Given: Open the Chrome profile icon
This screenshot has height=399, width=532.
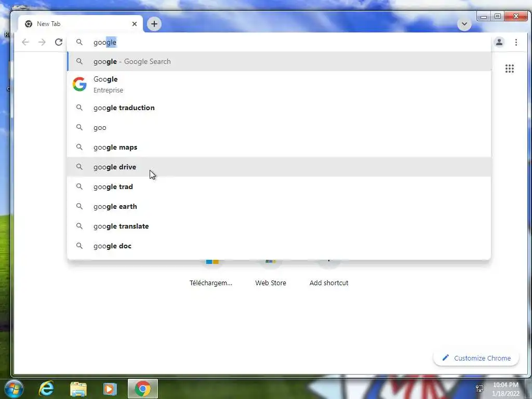Looking at the screenshot, I should pyautogui.click(x=499, y=42).
